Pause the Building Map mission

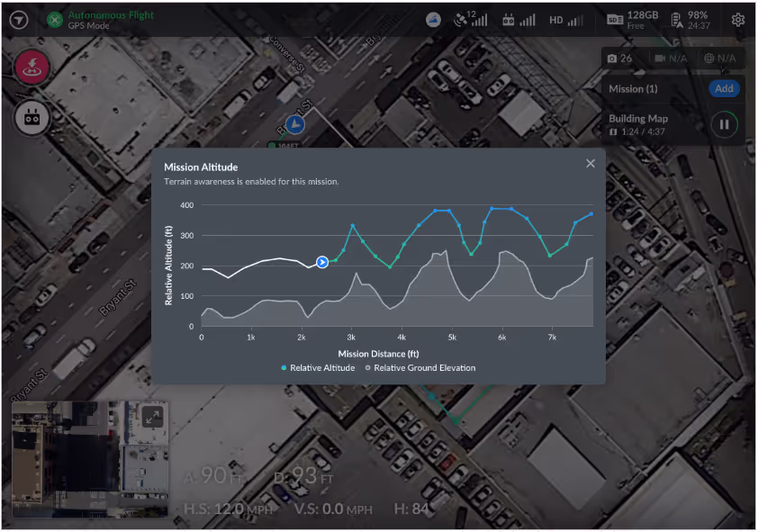(x=725, y=124)
